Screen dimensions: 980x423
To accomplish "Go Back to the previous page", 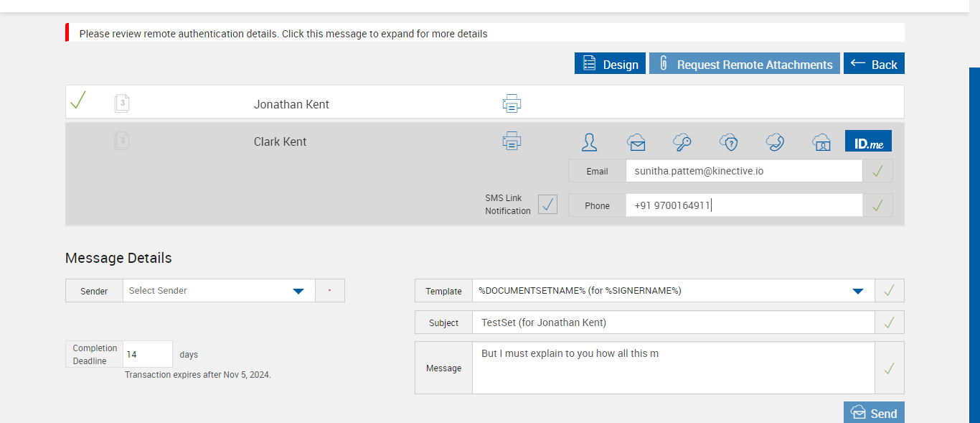I will (x=874, y=64).
